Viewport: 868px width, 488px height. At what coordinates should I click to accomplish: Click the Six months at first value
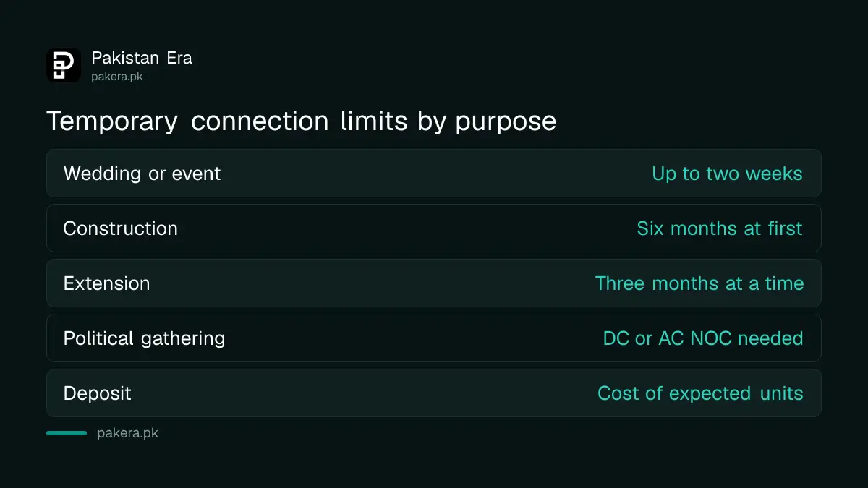(x=720, y=228)
